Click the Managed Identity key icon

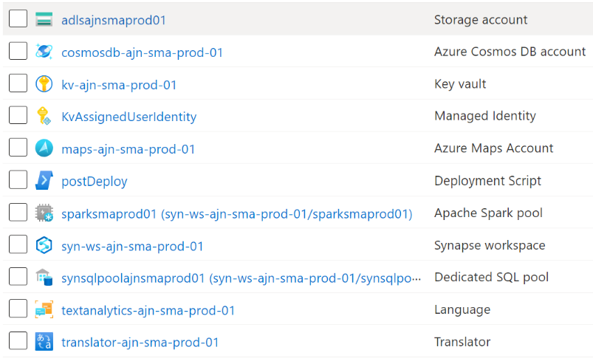coord(44,116)
